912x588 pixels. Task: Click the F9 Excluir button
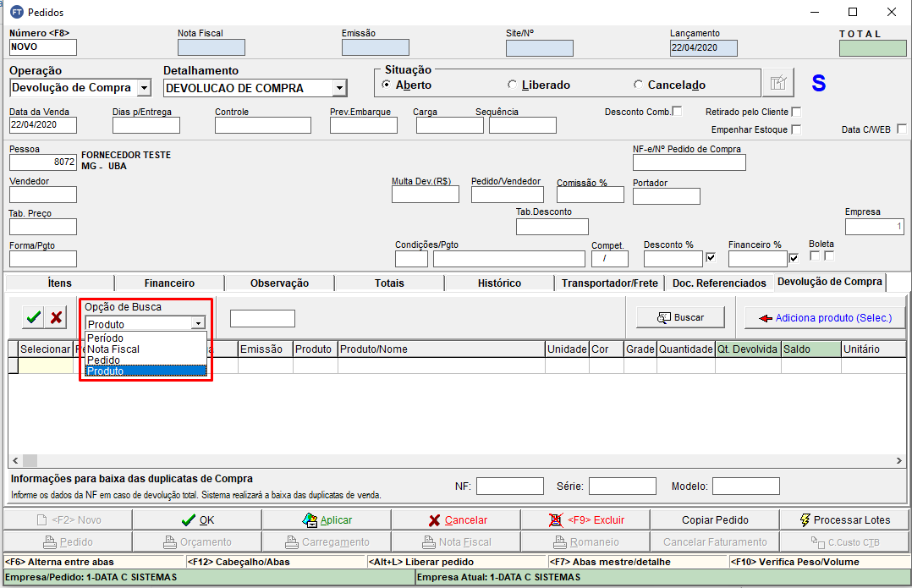coord(584,519)
